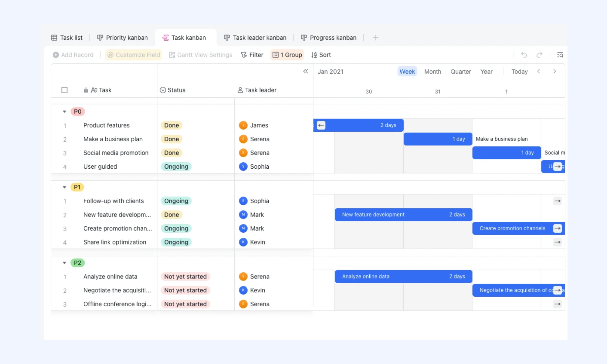Open the Sort options
Screen dimensions: 607x364
point(321,55)
